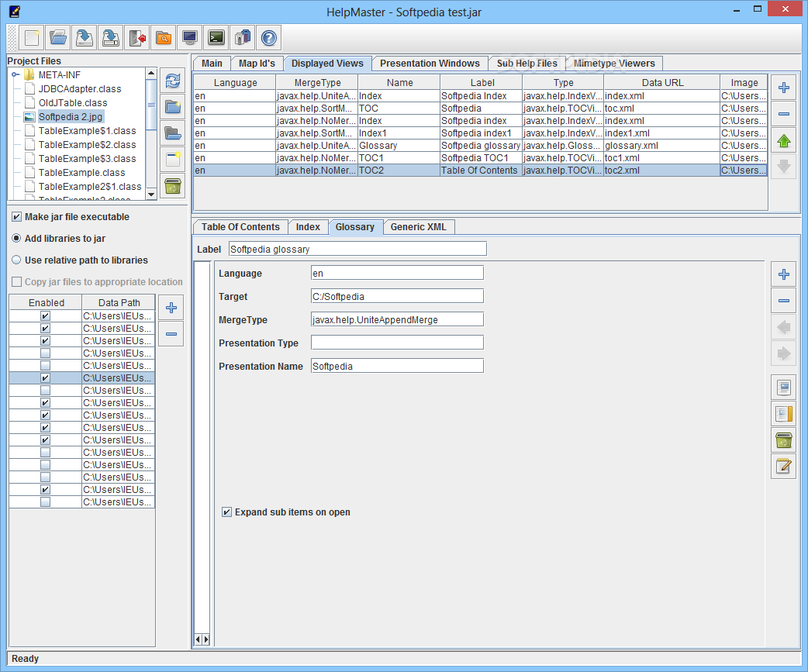This screenshot has width=808, height=672.
Task: Click the Project Files scrollbar down arrow
Action: (151, 194)
